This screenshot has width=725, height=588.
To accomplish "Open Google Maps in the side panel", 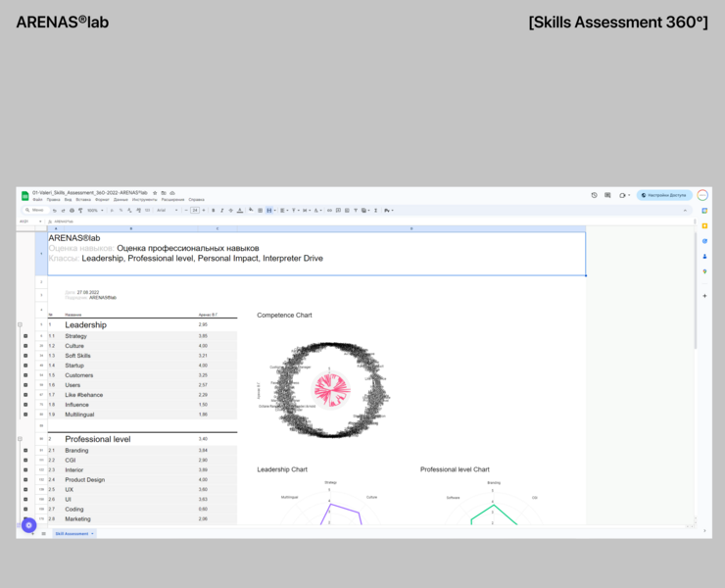I will click(703, 271).
